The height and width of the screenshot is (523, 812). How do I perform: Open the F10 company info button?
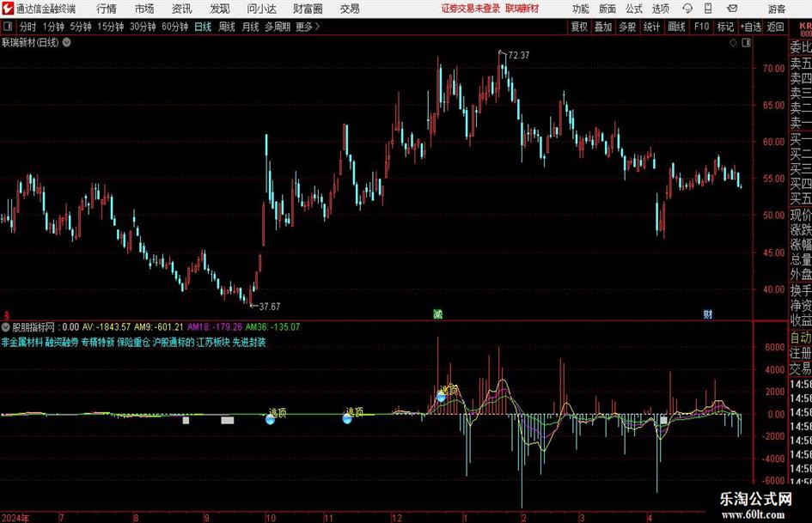pos(702,27)
